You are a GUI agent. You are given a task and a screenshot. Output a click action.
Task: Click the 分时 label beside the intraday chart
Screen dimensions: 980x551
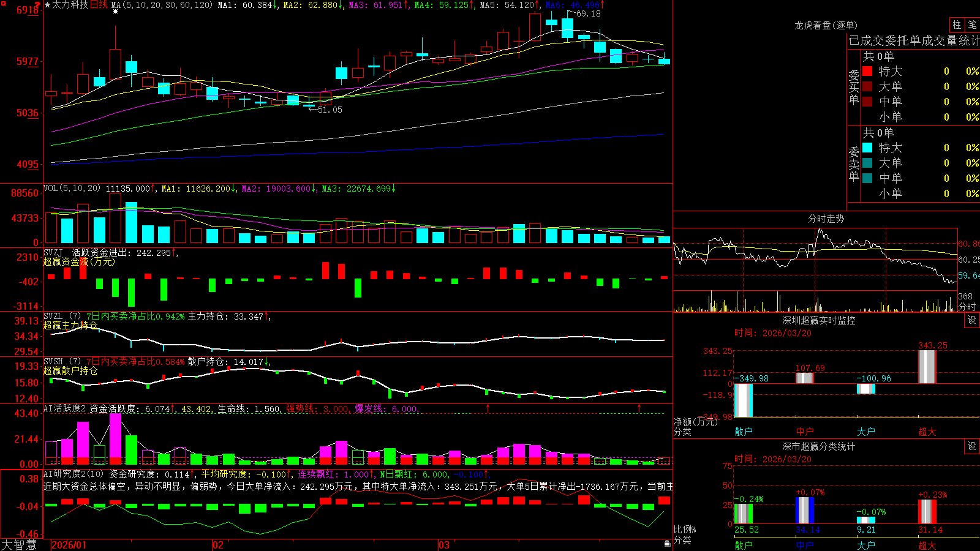968,307
